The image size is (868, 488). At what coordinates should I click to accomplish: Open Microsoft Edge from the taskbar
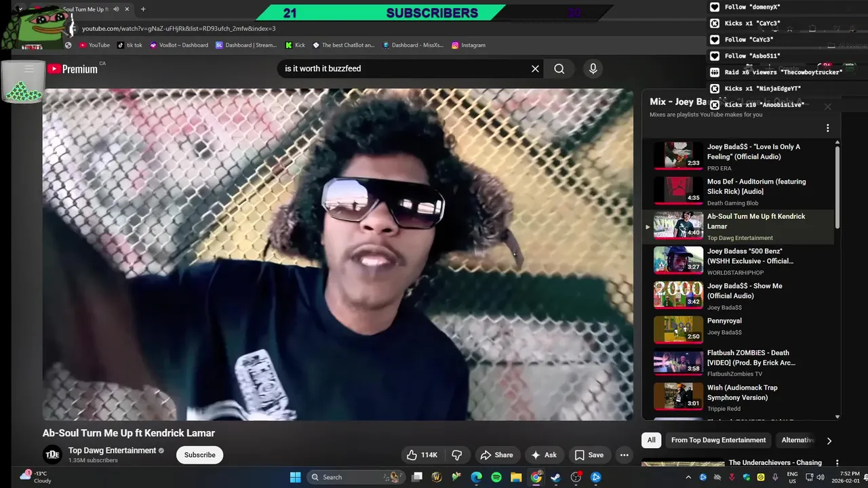[x=477, y=477]
